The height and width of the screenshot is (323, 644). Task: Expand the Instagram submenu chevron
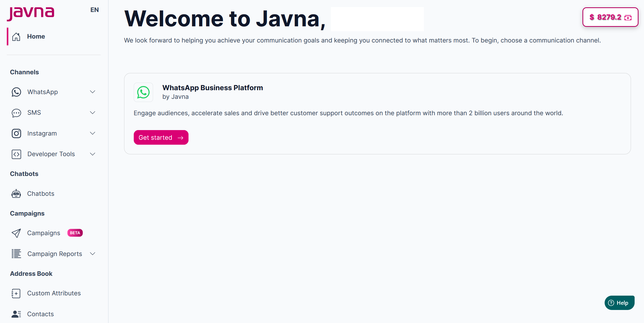(x=93, y=133)
